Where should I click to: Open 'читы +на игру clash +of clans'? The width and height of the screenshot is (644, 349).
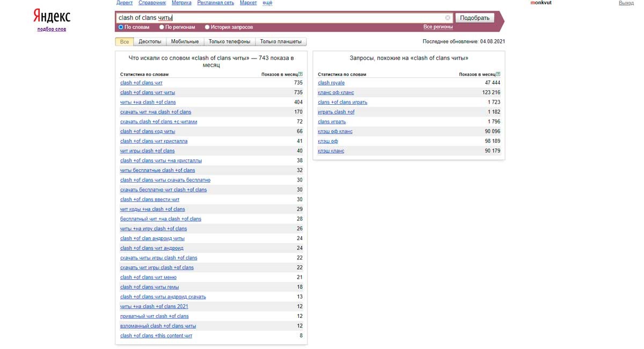pyautogui.click(x=153, y=229)
